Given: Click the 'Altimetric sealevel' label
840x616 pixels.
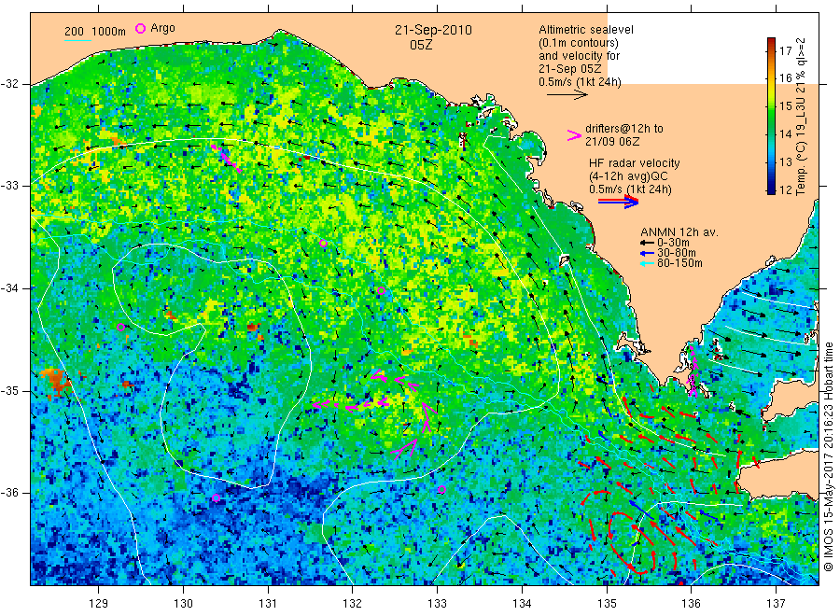Looking at the screenshot, I should (586, 30).
